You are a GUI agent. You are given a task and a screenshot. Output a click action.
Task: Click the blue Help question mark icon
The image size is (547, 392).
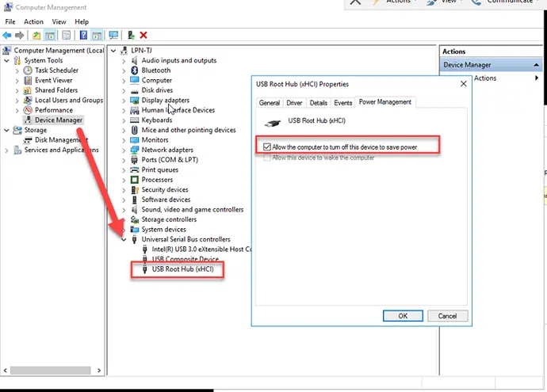82,35
